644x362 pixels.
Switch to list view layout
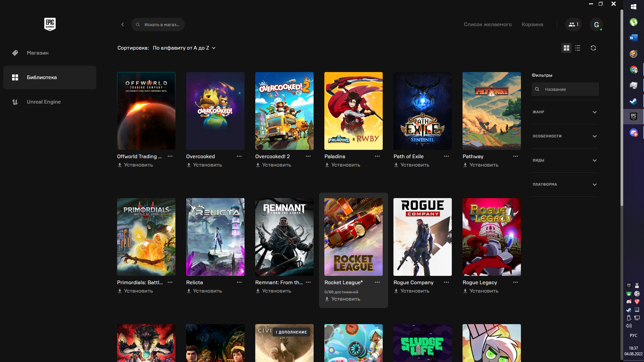[578, 48]
